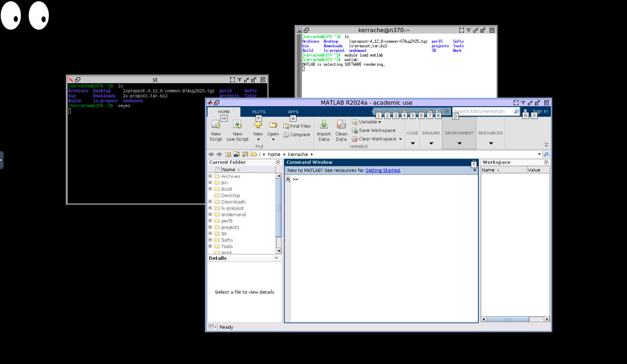Click the Forward navigation arrow
627x364 pixels.
coord(219,154)
